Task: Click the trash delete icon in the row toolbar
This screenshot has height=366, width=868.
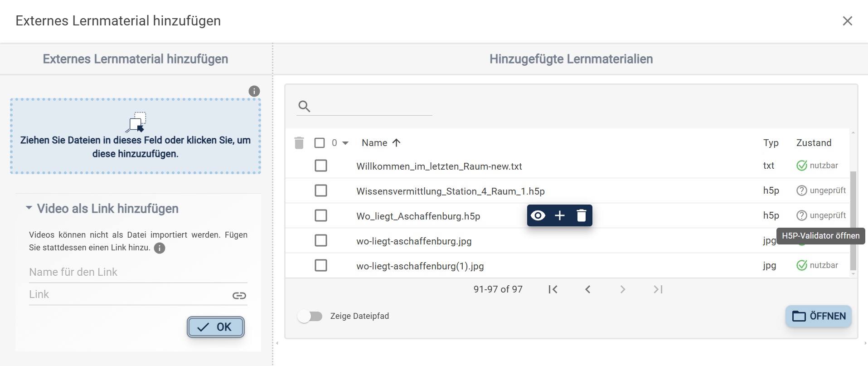Action: (x=582, y=215)
